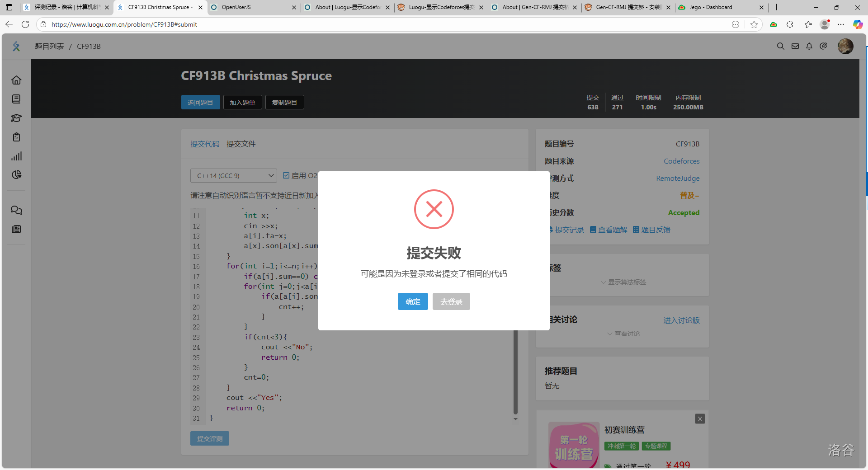Click 确定 in the failure dialog
868x470 pixels.
click(413, 301)
